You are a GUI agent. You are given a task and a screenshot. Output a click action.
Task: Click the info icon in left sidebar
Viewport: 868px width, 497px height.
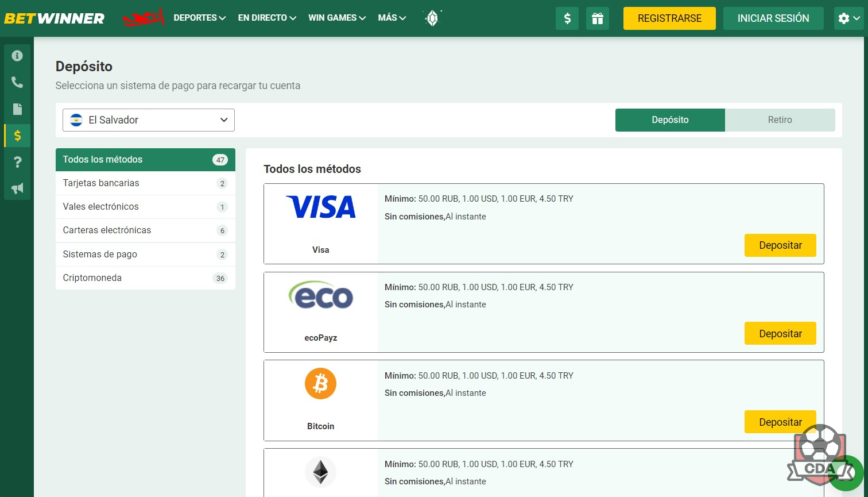[17, 56]
